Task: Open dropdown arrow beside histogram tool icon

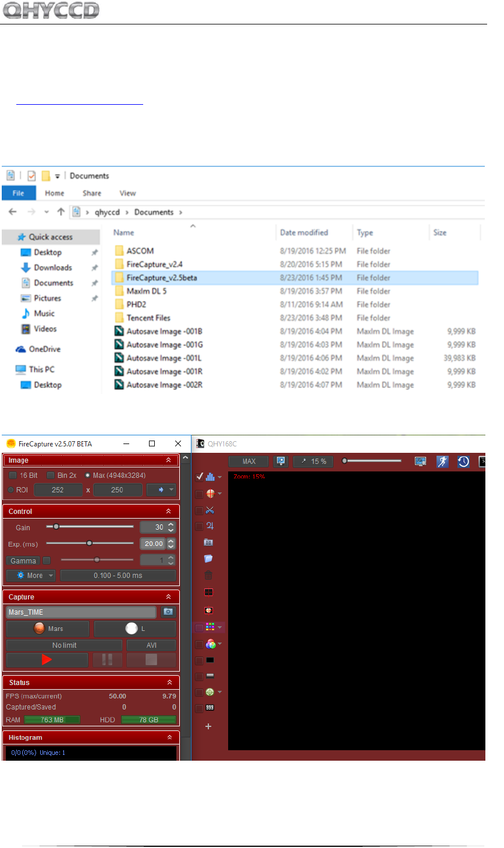Action: point(219,478)
